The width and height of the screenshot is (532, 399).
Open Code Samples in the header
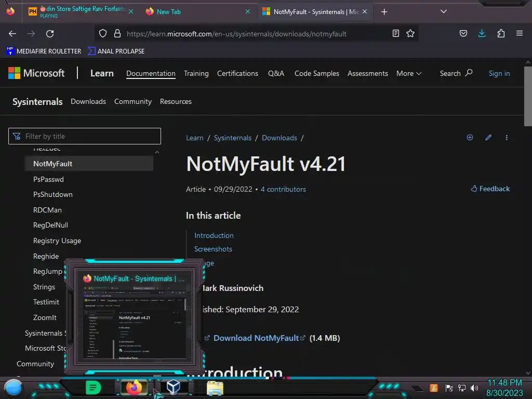(316, 73)
